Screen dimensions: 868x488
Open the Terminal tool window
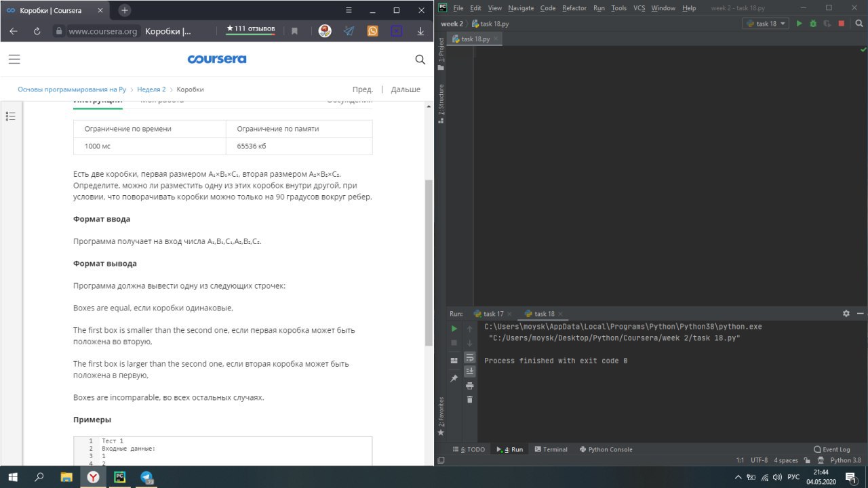pyautogui.click(x=551, y=449)
